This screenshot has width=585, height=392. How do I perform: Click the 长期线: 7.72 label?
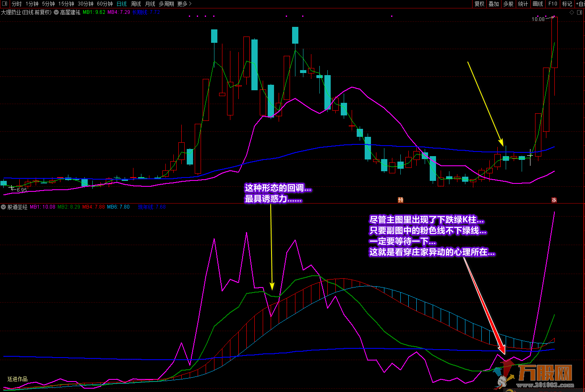146,13
